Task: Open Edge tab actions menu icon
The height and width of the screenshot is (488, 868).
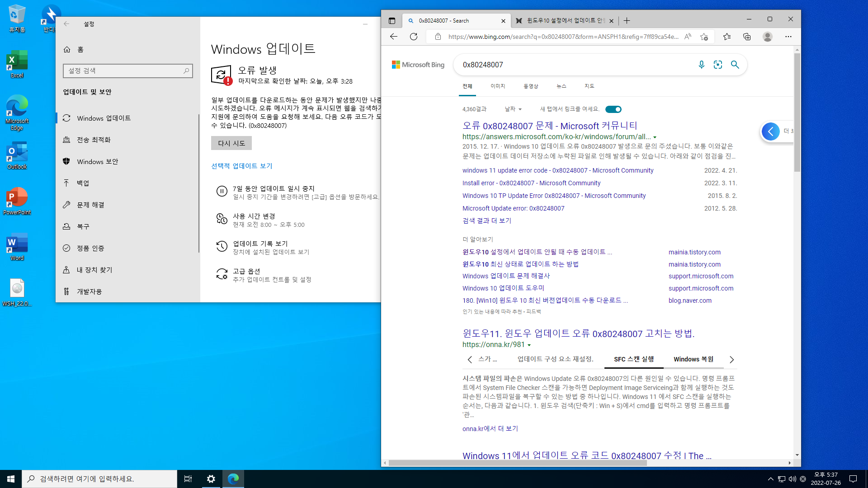Action: 392,21
